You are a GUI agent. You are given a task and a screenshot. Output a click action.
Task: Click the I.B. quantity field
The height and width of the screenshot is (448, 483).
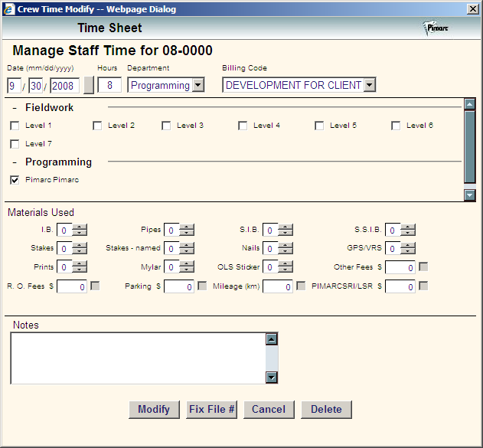click(64, 231)
